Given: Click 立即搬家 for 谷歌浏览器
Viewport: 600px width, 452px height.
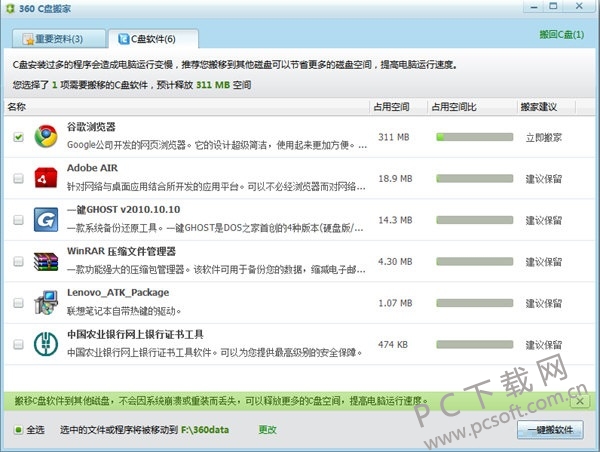Looking at the screenshot, I should [544, 137].
